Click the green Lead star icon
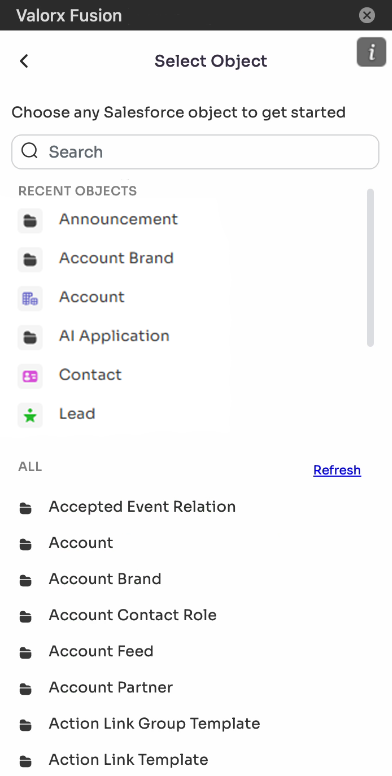 click(x=30, y=416)
